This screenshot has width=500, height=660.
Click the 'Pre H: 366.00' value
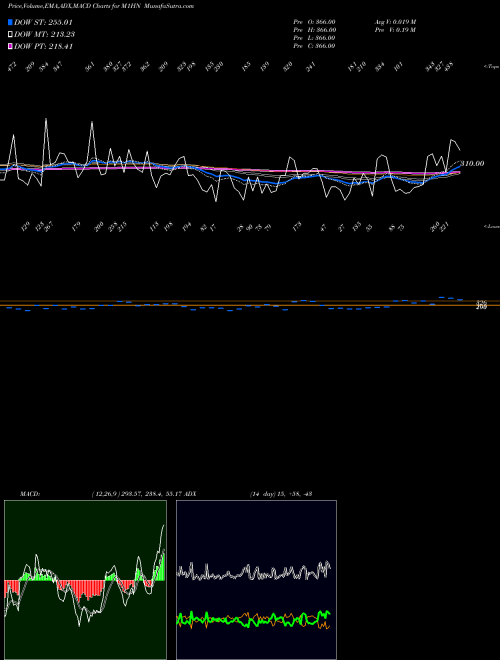point(314,30)
